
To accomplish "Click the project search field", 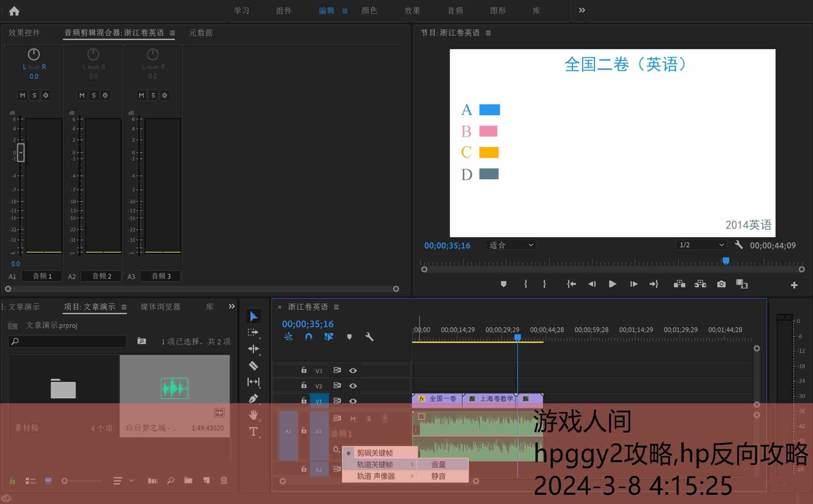I will point(67,341).
